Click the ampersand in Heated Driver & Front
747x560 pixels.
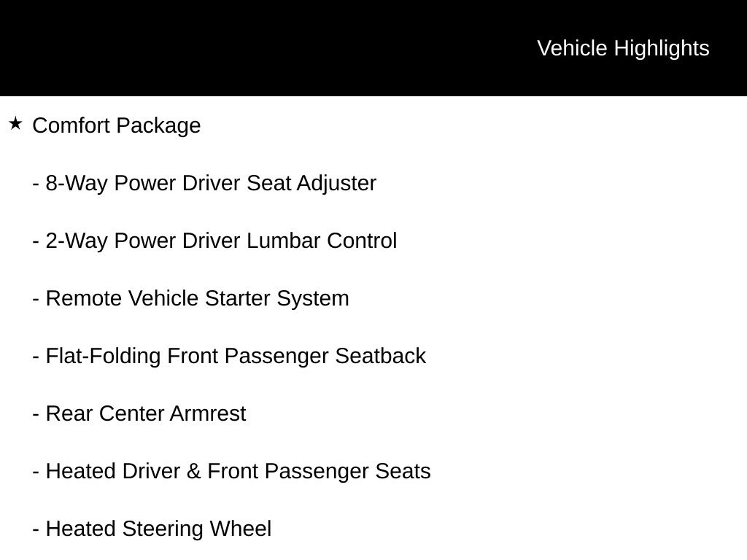pos(194,472)
